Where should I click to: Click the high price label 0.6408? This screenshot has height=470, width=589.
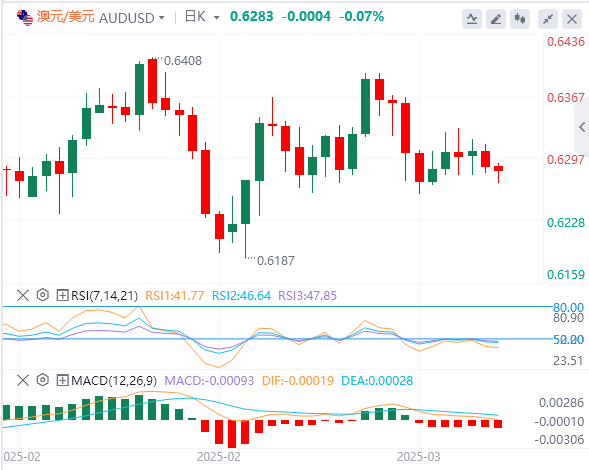click(183, 60)
